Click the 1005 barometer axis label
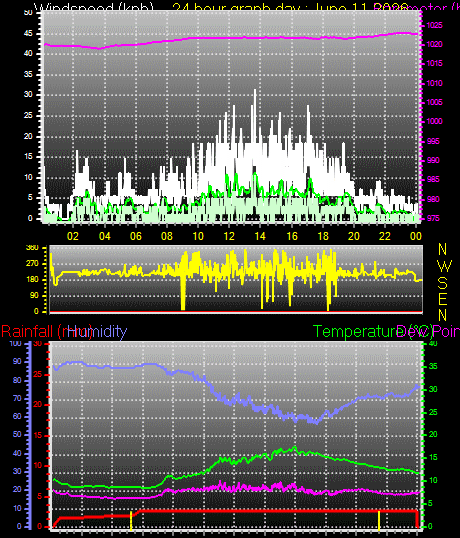The image size is (460, 538). pyautogui.click(x=434, y=102)
